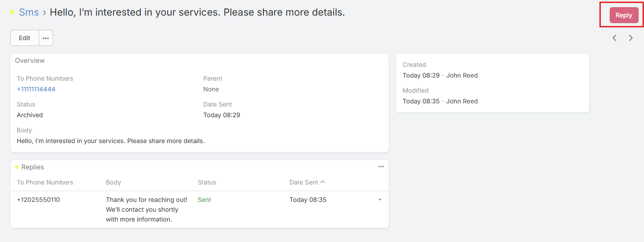Viewport: 644px width, 242px height.
Task: Click the phone number +11111114444 link
Action: point(36,89)
